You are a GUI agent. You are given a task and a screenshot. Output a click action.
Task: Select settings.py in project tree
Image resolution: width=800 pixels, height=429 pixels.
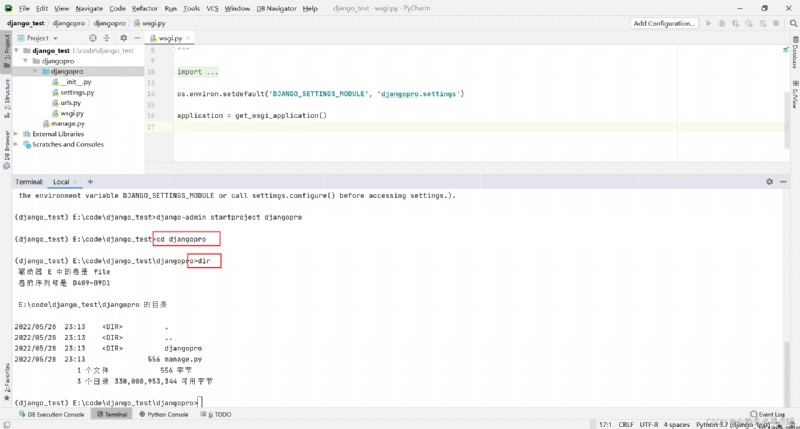[73, 92]
